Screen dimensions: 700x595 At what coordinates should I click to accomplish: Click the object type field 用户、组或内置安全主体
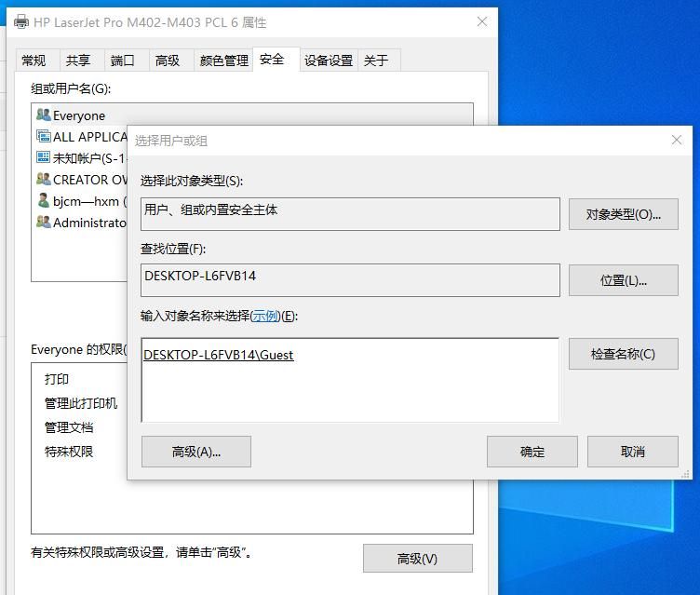[350, 214]
